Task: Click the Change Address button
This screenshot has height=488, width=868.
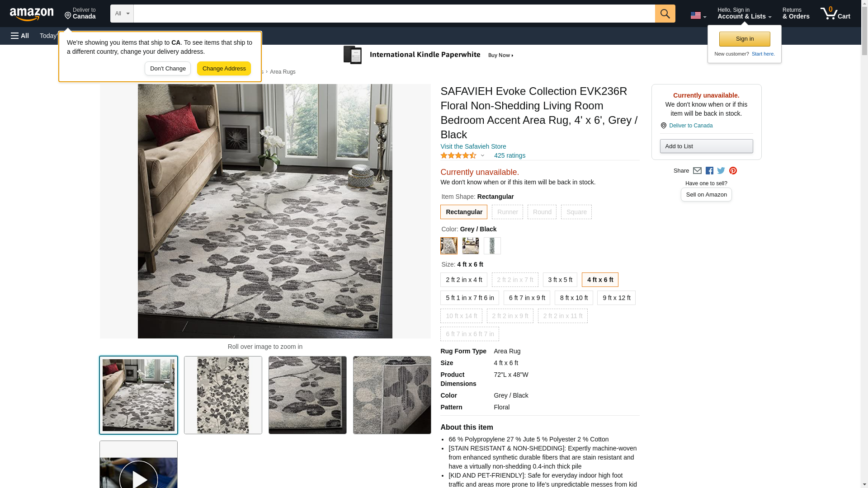Action: [x=224, y=69]
